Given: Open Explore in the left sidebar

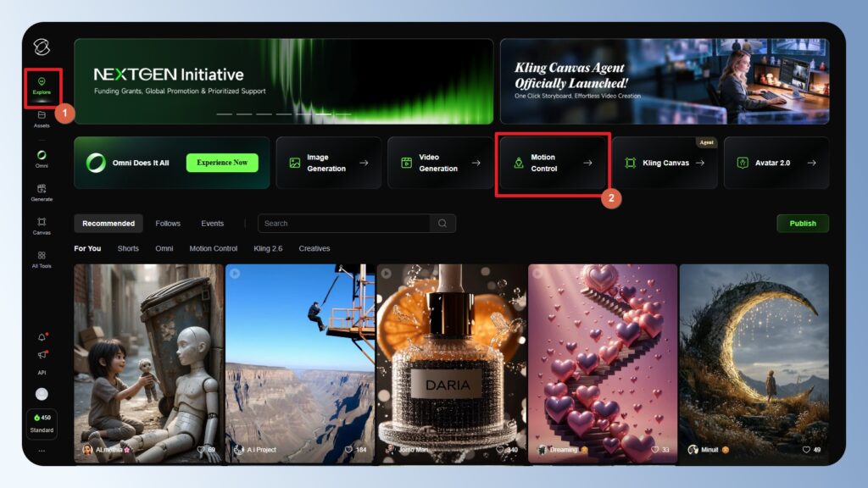Looking at the screenshot, I should [x=42, y=86].
